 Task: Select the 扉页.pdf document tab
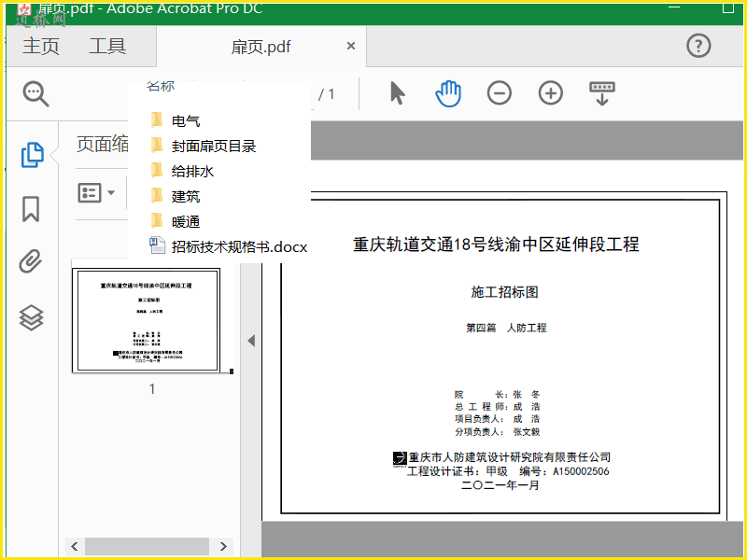(x=261, y=47)
